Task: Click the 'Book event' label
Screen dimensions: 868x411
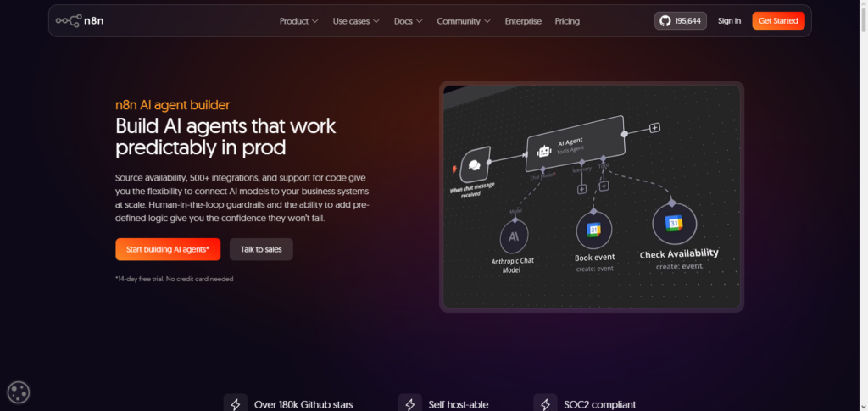Action: [594, 258]
